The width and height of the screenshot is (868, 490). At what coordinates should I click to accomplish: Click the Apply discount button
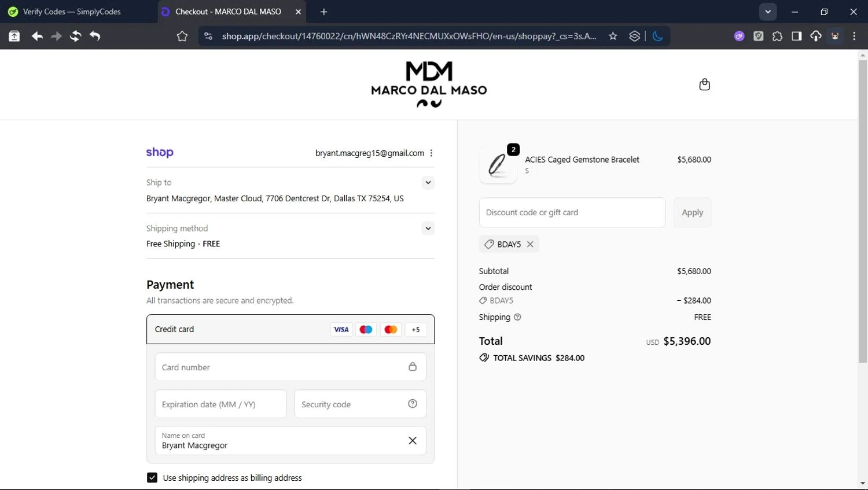[692, 212]
